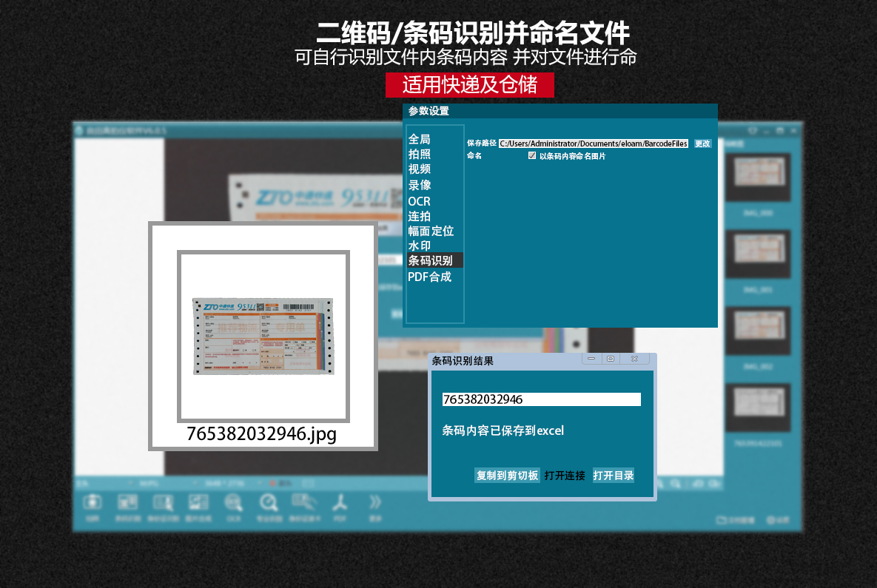Screen dimensions: 877x588
Task: Click the 复制到剪切板 button
Action: point(507,476)
